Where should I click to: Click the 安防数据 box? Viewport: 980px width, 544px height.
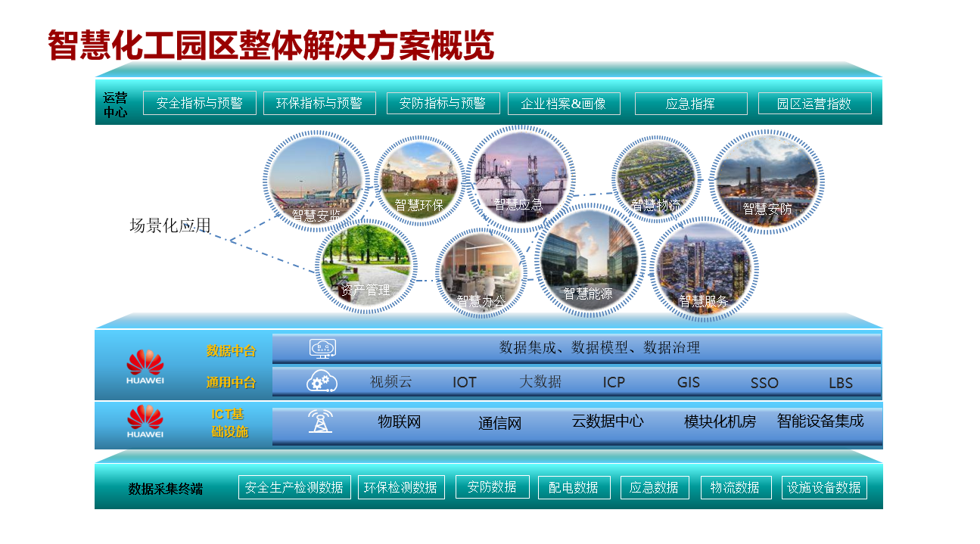492,486
